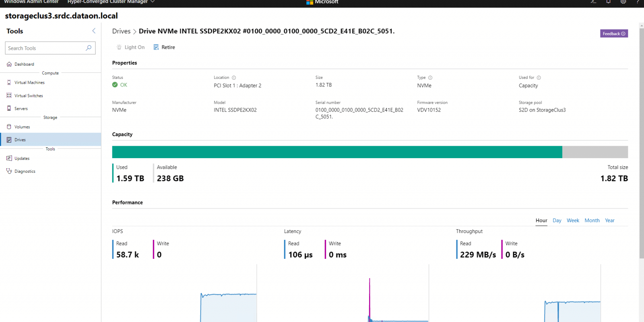Switch performance view to Year
The image size is (644, 322).
pos(610,221)
